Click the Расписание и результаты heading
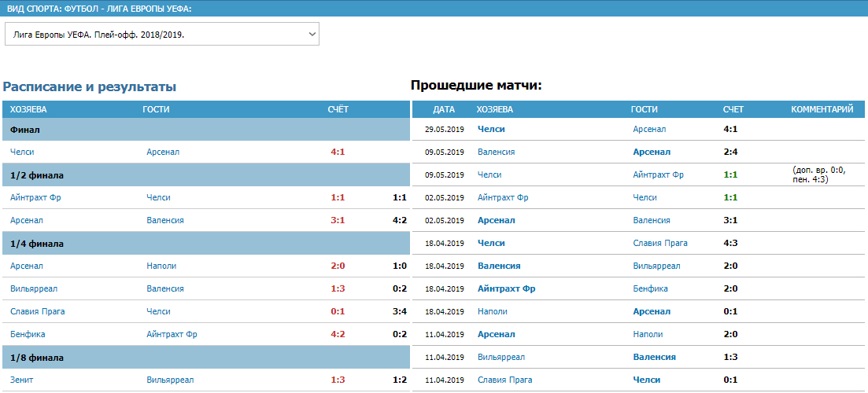This screenshot has width=868, height=393. click(x=90, y=86)
